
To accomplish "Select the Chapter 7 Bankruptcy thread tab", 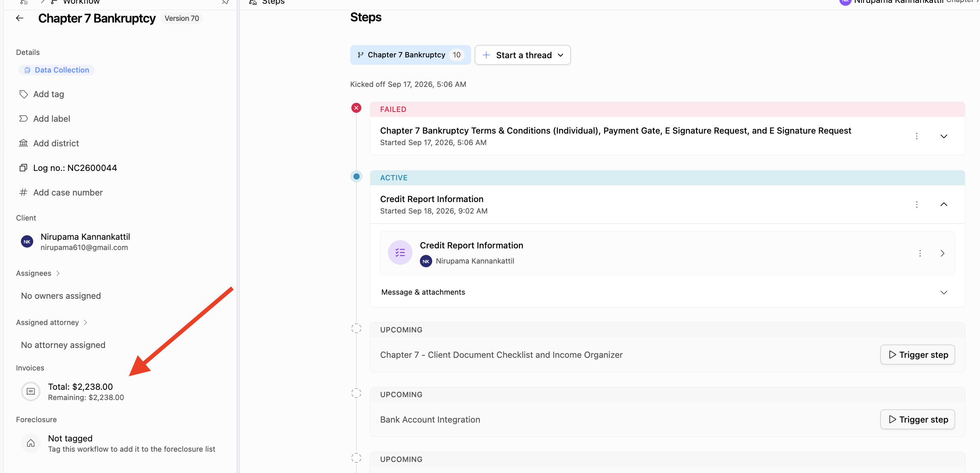I will (410, 55).
